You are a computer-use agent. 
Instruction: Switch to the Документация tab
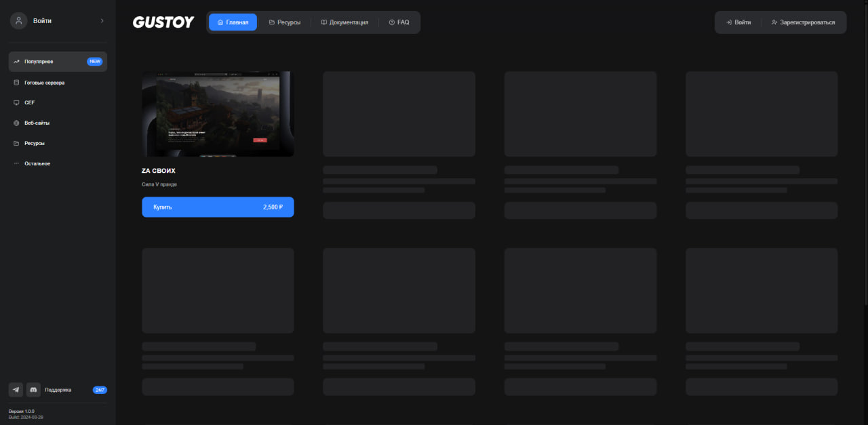click(344, 22)
